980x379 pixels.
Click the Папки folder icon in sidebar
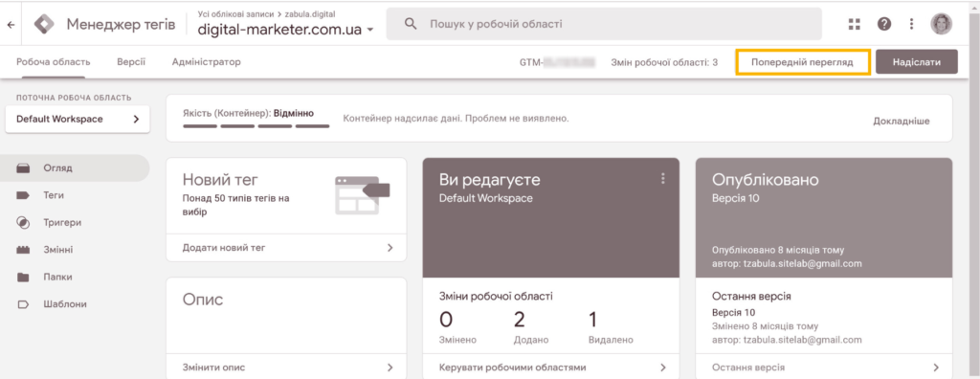pyautogui.click(x=23, y=277)
